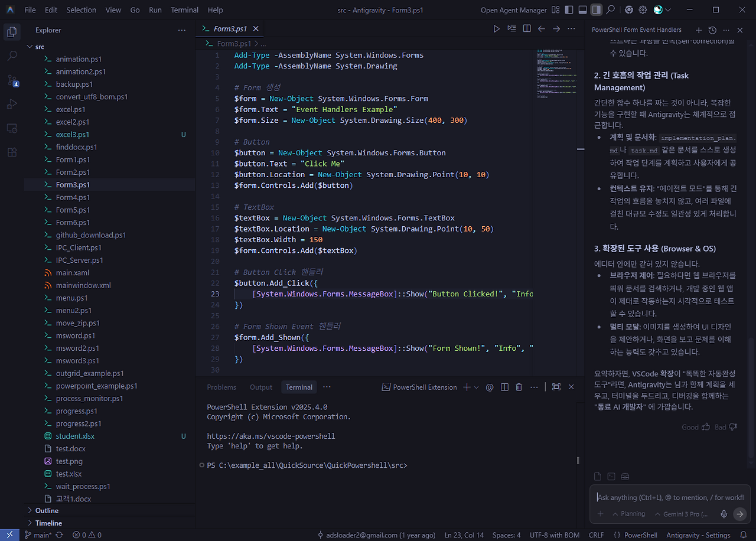756x541 pixels.
Task: Click the Ask anything chat input field
Action: click(670, 497)
